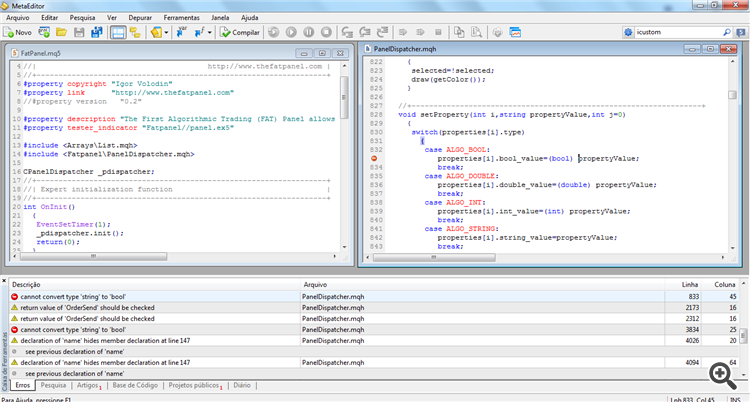This screenshot has height=402, width=750.
Task: Save the file with the floppy disk icon
Action: (x=79, y=33)
